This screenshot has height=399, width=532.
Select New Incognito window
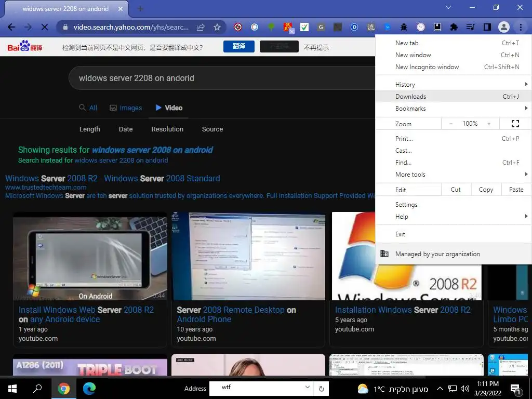tap(453, 67)
